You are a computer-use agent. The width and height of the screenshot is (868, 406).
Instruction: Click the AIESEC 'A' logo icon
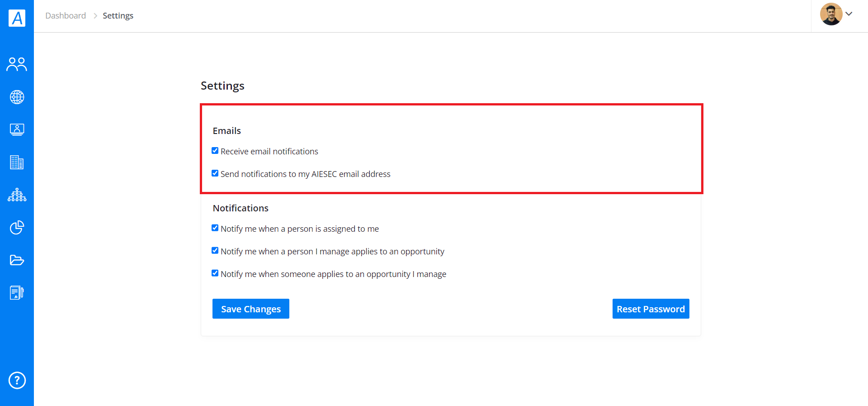click(x=17, y=18)
